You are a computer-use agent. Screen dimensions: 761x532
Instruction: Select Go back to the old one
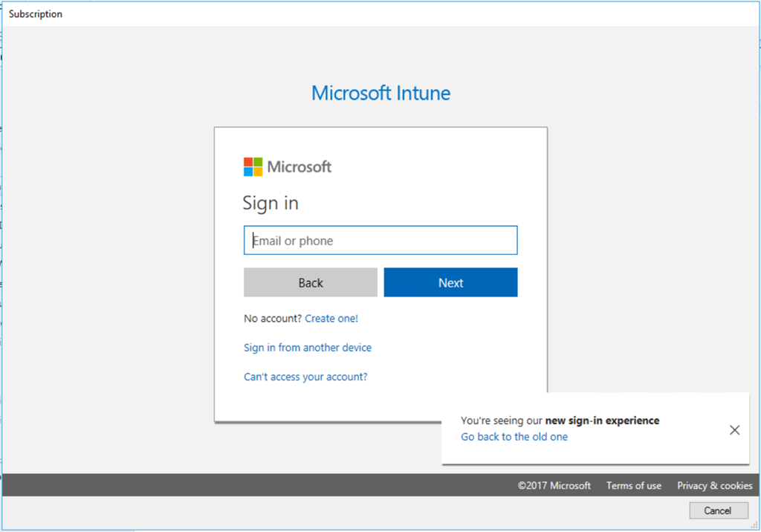tap(514, 437)
